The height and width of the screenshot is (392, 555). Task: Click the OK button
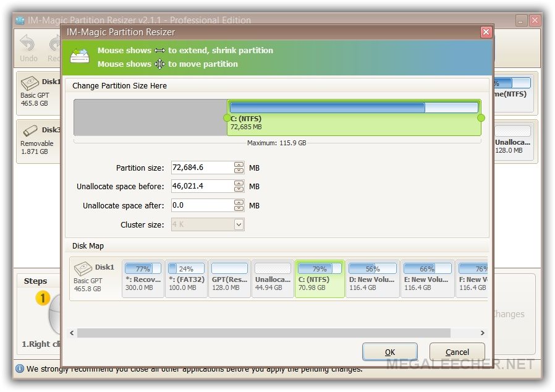(x=390, y=352)
